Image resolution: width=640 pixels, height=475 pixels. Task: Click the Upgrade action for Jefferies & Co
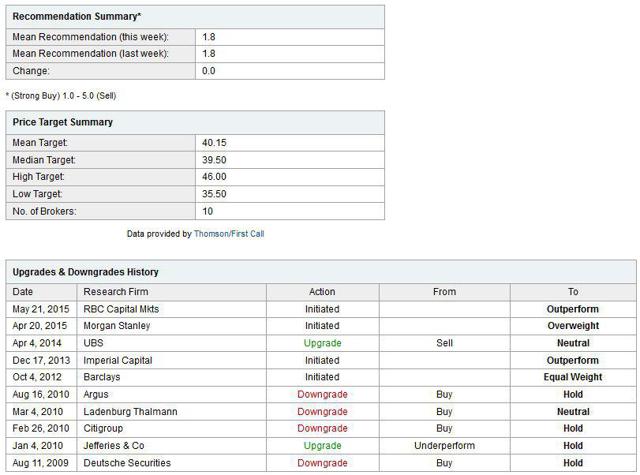pyautogui.click(x=322, y=446)
